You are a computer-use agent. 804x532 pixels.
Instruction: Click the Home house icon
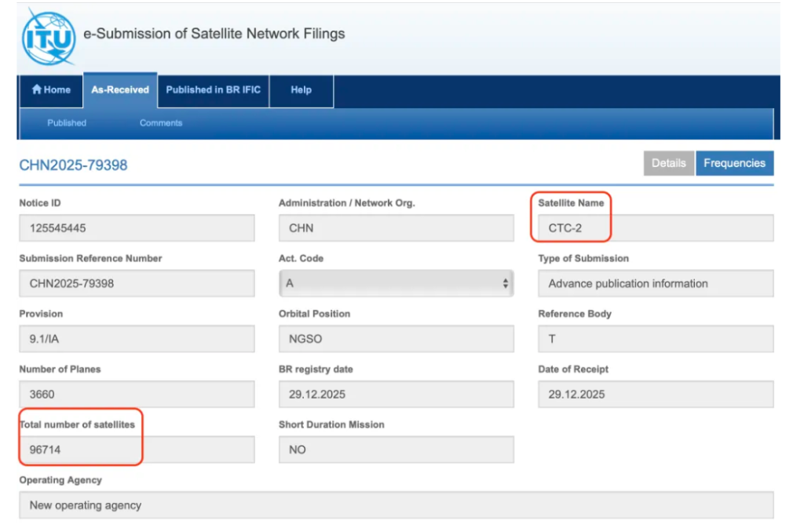pos(36,90)
